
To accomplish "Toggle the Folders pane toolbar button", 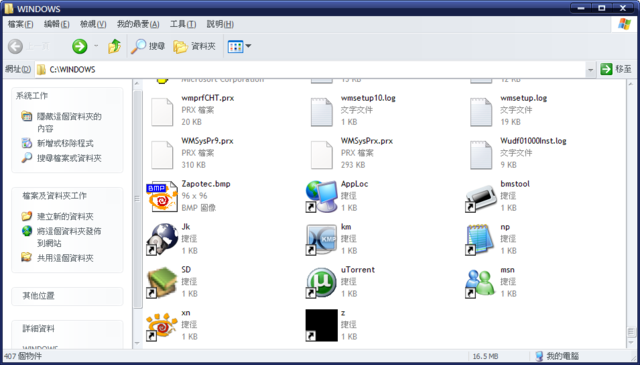I will click(194, 46).
